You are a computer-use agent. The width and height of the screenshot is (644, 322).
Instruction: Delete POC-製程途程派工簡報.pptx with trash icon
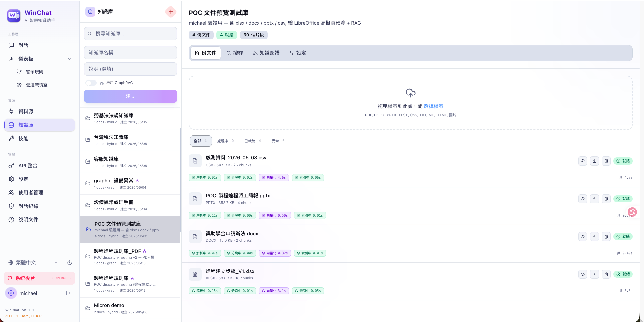coord(606,199)
